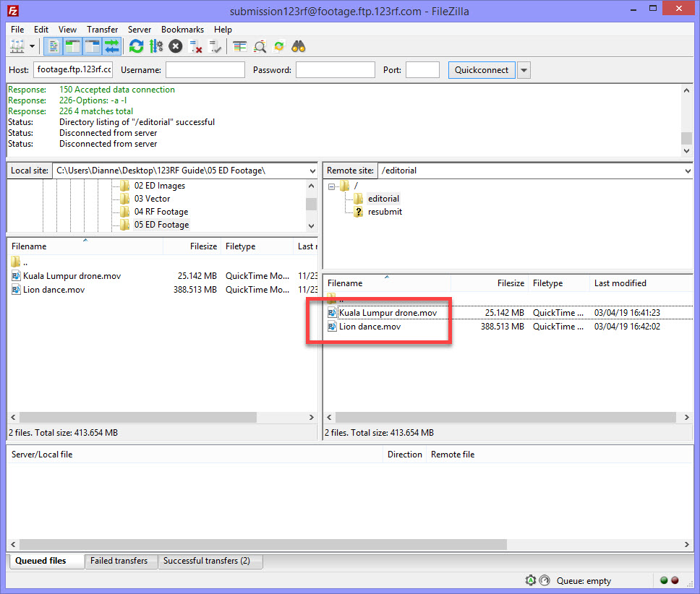The image size is (700, 594).
Task: Select local Kuala Lumpur drone.mov file
Action: (x=72, y=275)
